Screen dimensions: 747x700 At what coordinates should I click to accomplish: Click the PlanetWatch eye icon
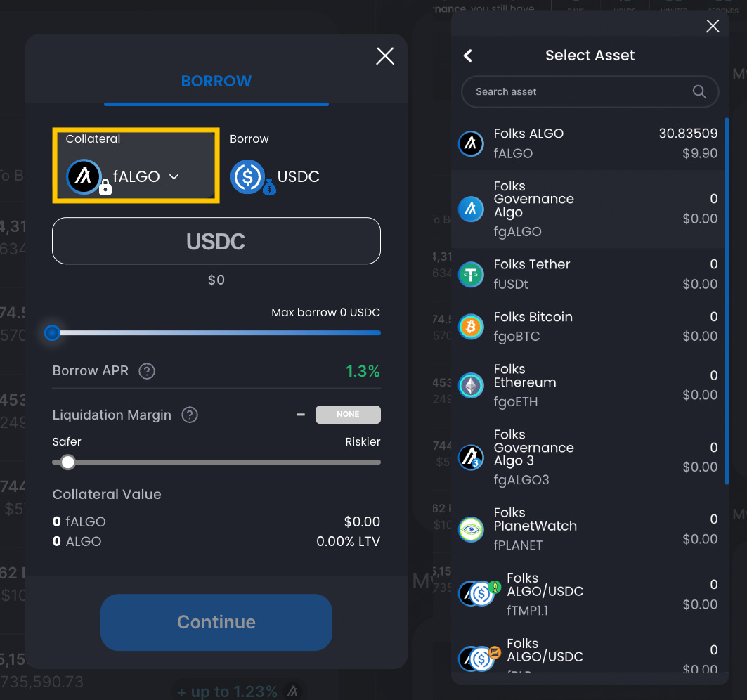click(471, 529)
